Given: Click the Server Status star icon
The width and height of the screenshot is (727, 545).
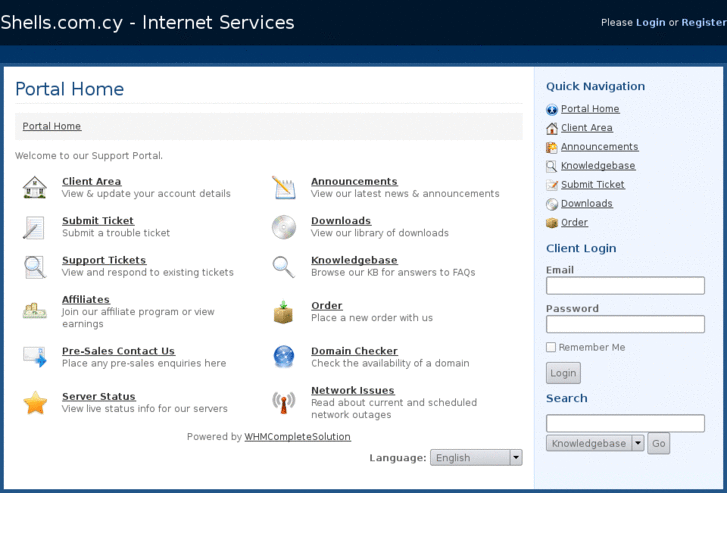Looking at the screenshot, I should pos(35,403).
